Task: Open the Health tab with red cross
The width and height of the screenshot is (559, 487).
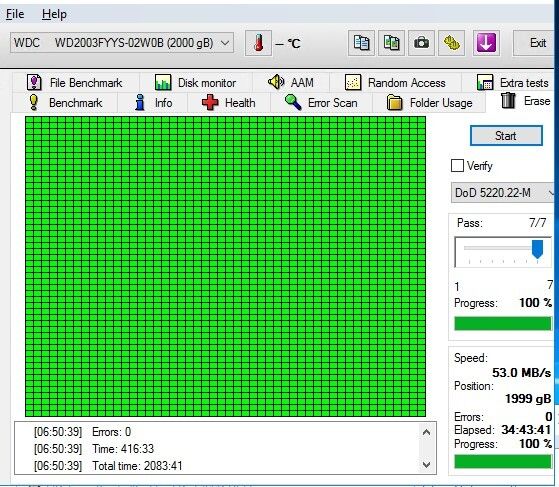Action: pos(229,103)
